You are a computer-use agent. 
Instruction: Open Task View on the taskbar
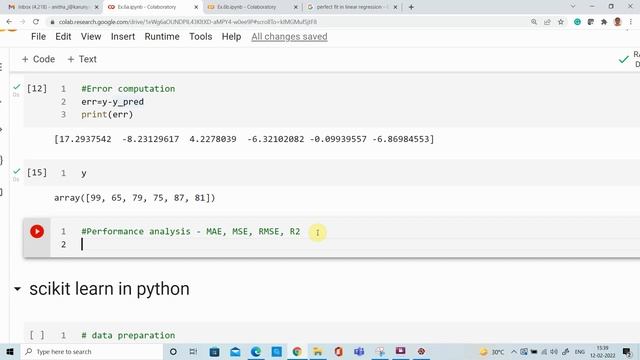click(x=193, y=351)
